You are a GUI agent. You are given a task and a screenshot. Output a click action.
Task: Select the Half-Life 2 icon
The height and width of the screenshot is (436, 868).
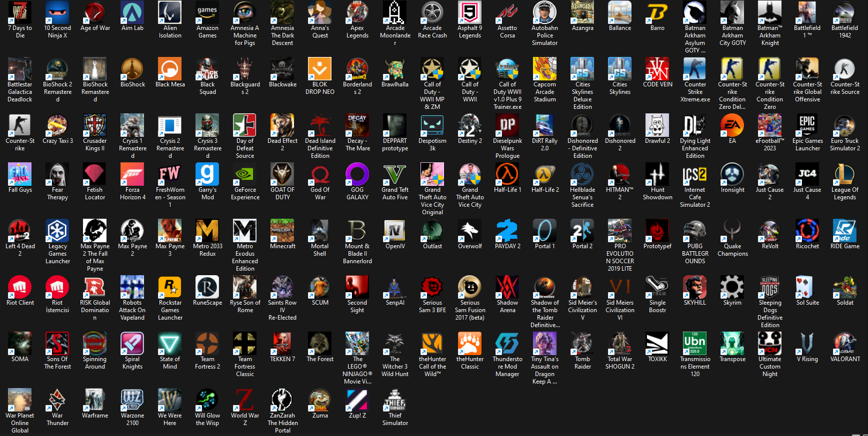coord(545,174)
